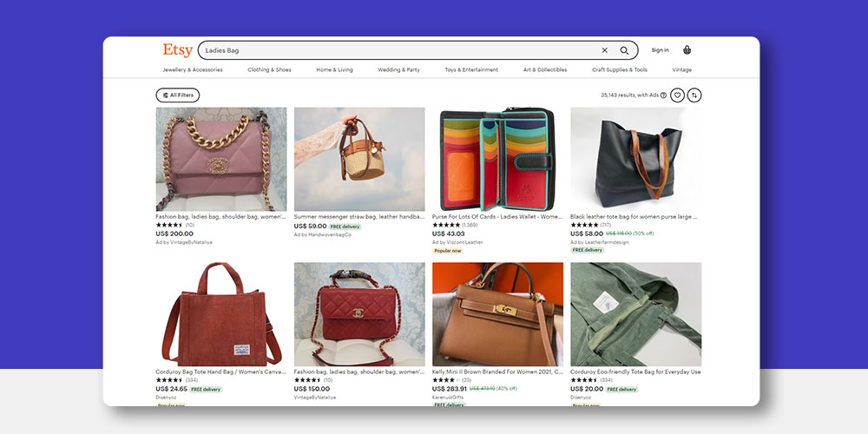The width and height of the screenshot is (868, 434).
Task: Click the US$ 283.91 price
Action: pos(450,389)
